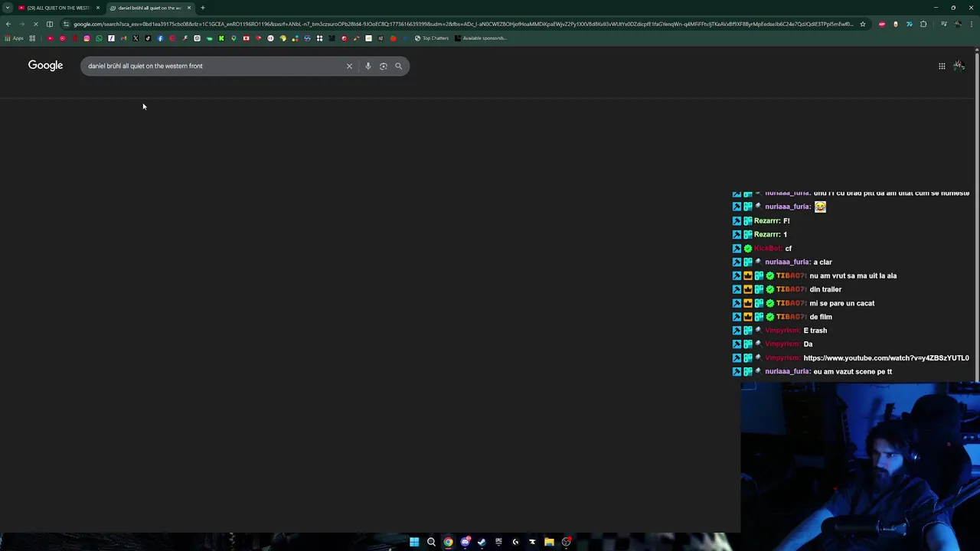Image resolution: width=980 pixels, height=551 pixels.
Task: Click the Google logo
Action: pyautogui.click(x=45, y=66)
